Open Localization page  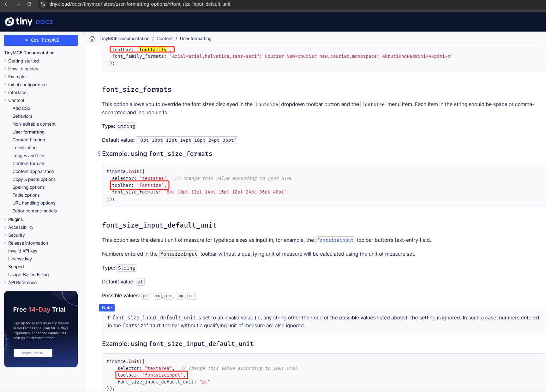(25, 148)
